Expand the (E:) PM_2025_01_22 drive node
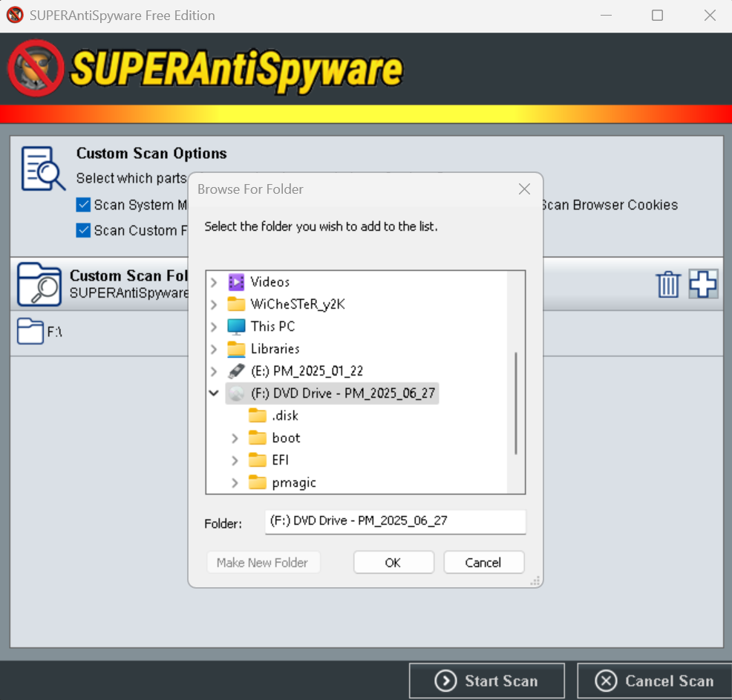This screenshot has height=700, width=732. point(214,371)
